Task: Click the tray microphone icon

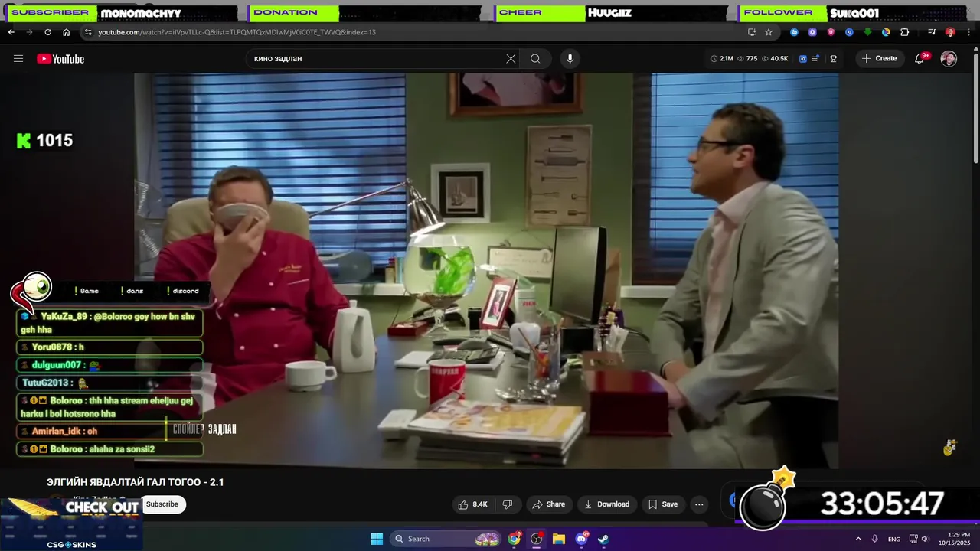Action: pos(875,539)
